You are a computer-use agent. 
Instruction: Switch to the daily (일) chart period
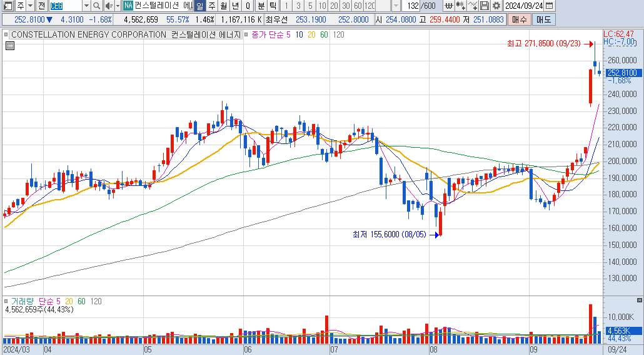click(x=199, y=6)
